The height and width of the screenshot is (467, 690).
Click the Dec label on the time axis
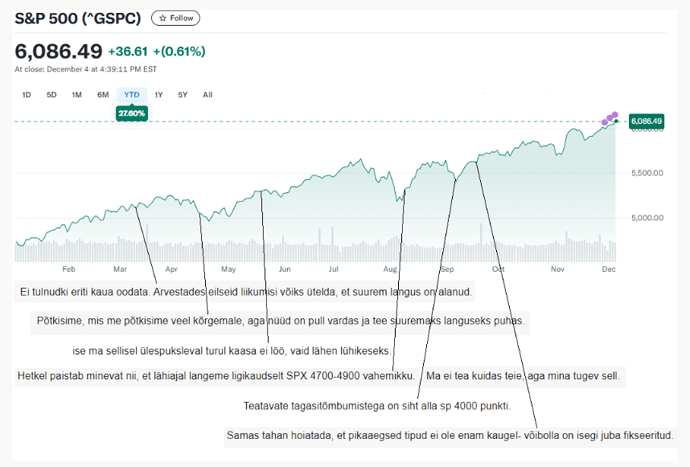(x=609, y=269)
